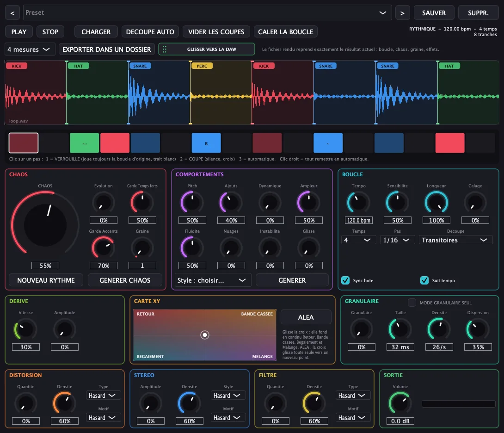Click the Garde Accents knob
504x433 pixels.
[104, 248]
